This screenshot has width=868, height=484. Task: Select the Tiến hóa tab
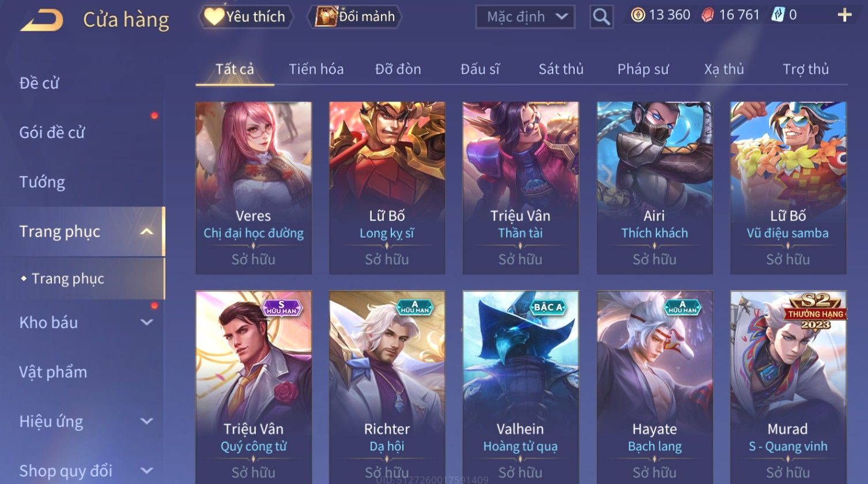click(316, 69)
